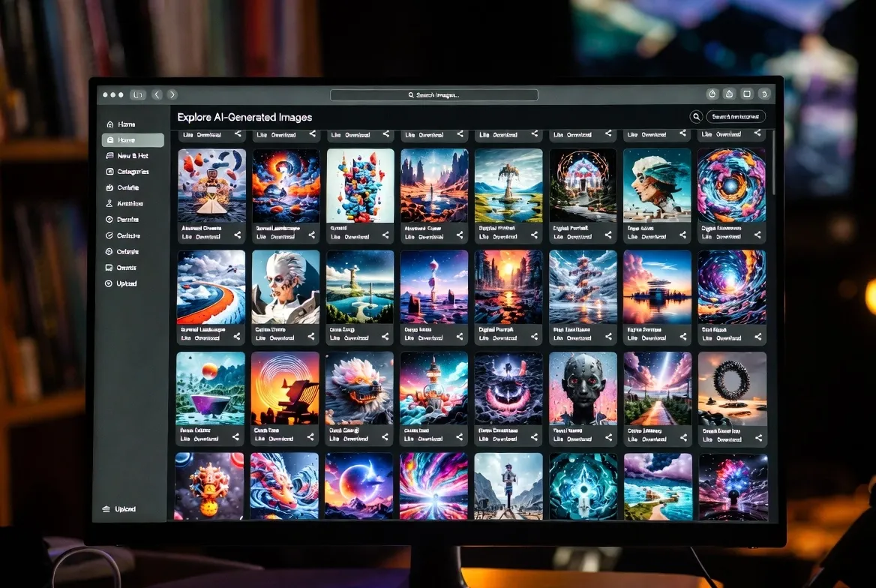The image size is (876, 588).
Task: Share the orange and blue nebula image
Action: tap(312, 235)
